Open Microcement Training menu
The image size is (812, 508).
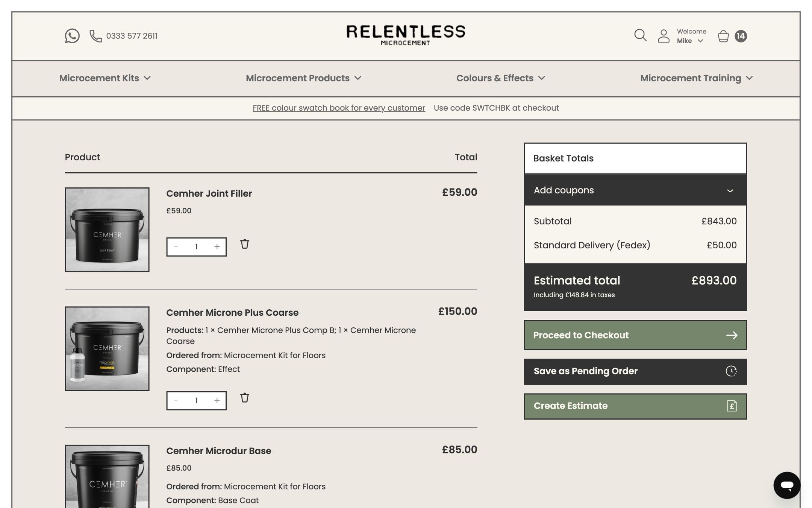pos(697,78)
